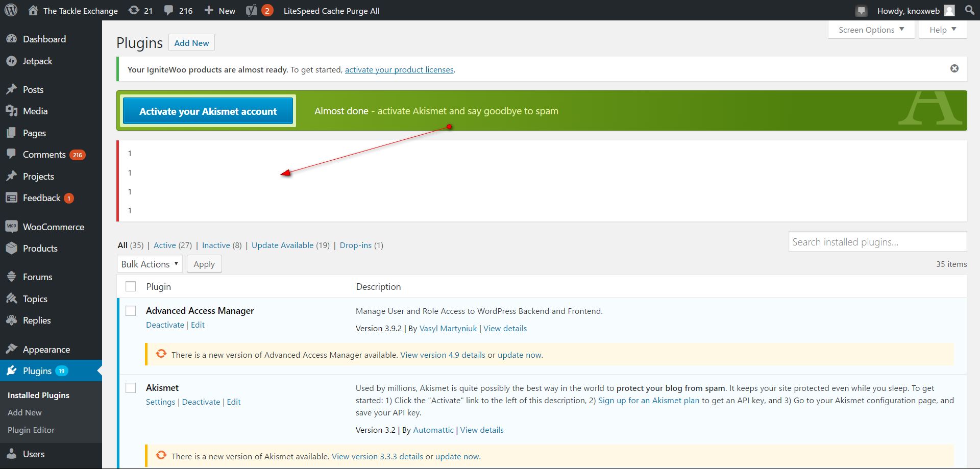This screenshot has height=469, width=980.
Task: Open the updates icon showing 21
Action: pos(134,10)
